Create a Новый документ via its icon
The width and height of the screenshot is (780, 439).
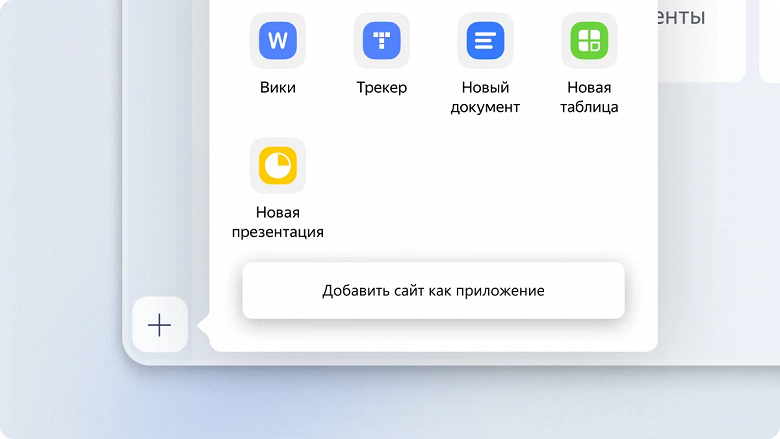click(x=486, y=40)
